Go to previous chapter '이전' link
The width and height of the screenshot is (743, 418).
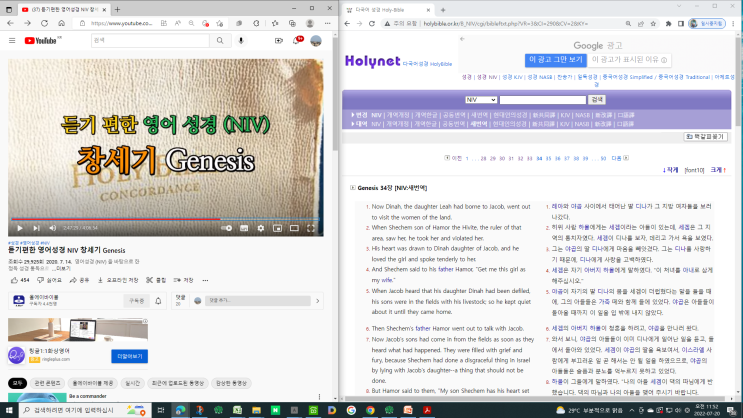pos(453,158)
